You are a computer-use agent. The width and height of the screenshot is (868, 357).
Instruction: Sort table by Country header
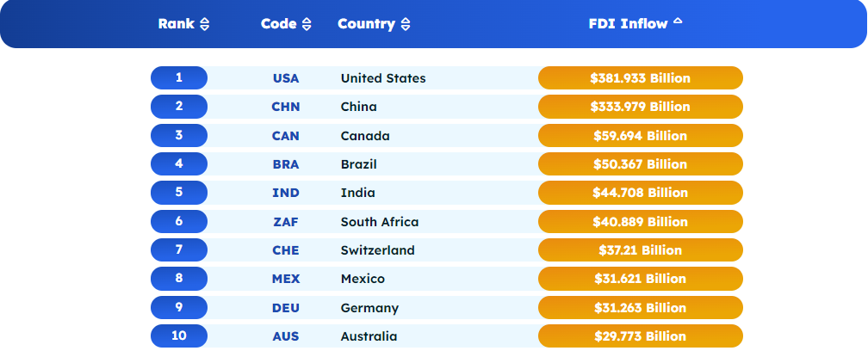[366, 24]
